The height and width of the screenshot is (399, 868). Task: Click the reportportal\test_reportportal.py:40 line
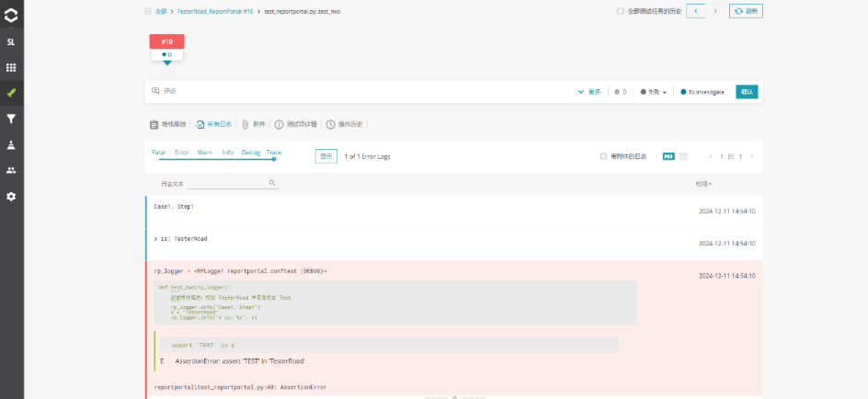pyautogui.click(x=240, y=387)
